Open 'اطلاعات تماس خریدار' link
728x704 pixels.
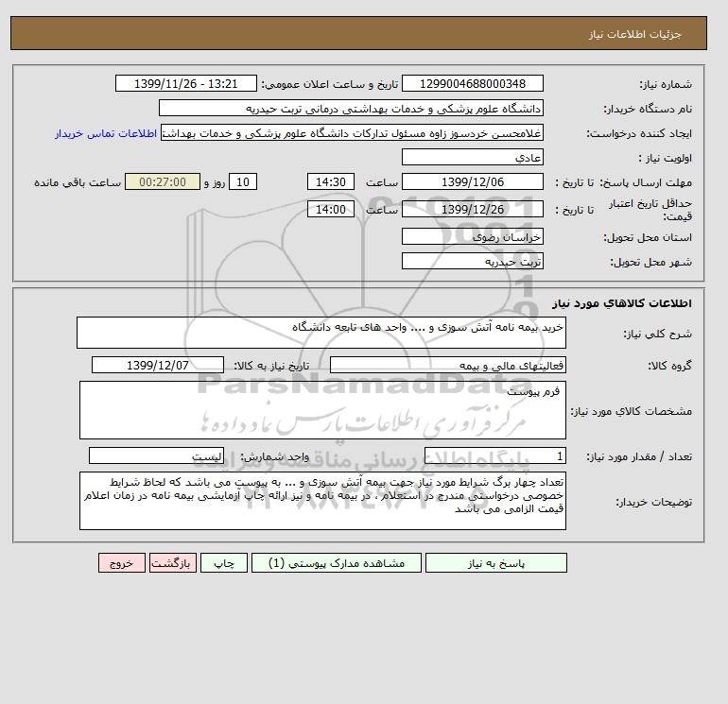pyautogui.click(x=106, y=133)
